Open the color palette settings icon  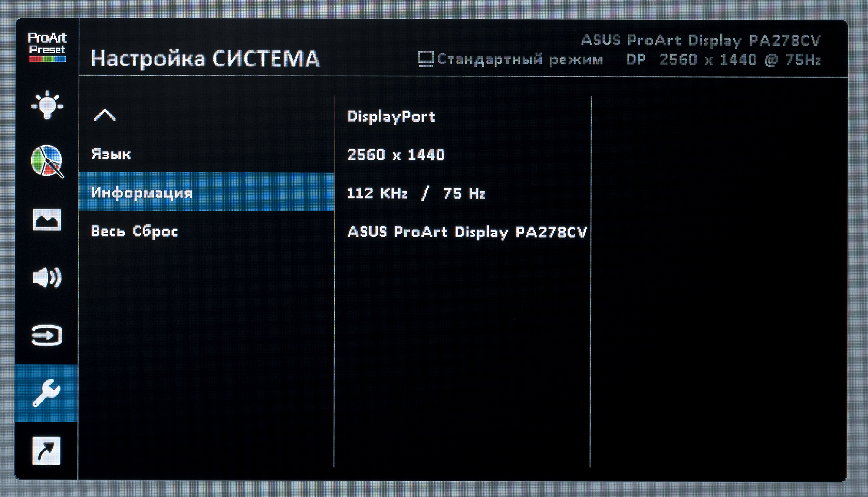click(x=47, y=161)
